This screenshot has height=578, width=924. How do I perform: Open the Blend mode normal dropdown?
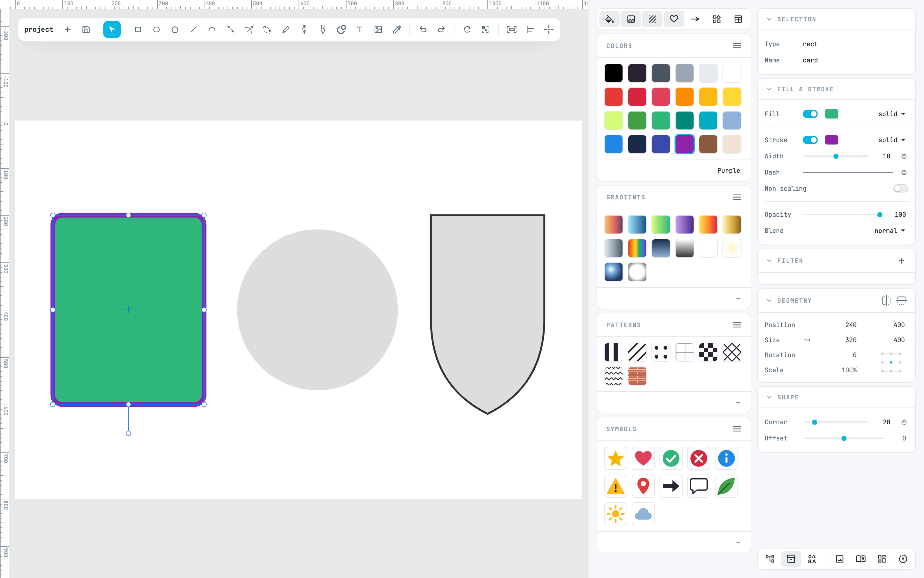tap(890, 231)
